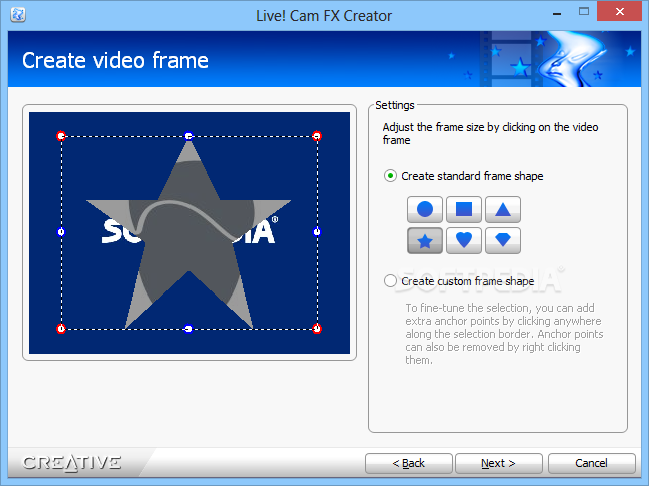Select the triangle frame shape
The image size is (649, 486).
[502, 209]
